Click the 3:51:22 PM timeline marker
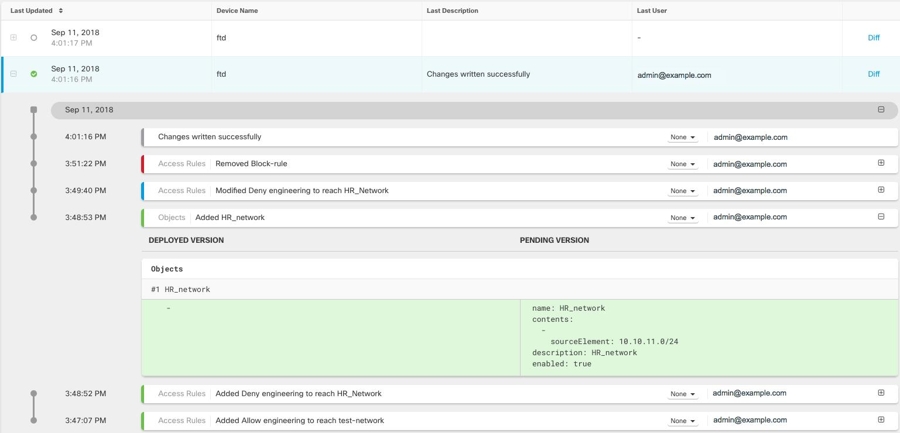The image size is (900, 433). point(34,164)
